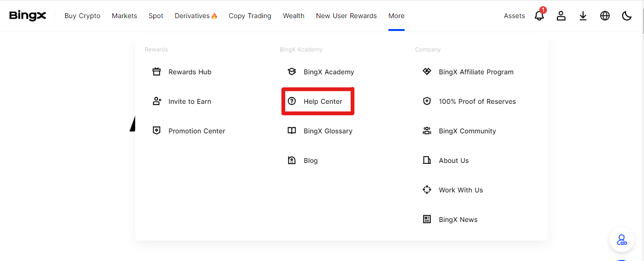Open the floating customer support chat button
The height and width of the screenshot is (261, 644).
pyautogui.click(x=622, y=240)
